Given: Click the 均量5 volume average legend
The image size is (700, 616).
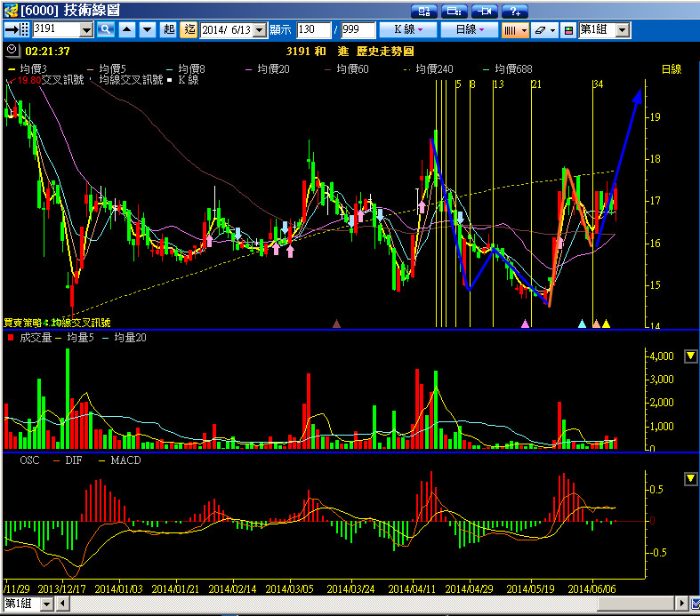Looking at the screenshot, I should tap(76, 338).
